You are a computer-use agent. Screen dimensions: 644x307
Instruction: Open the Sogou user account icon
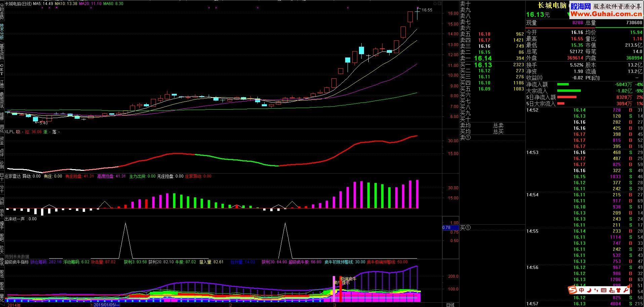click(611, 290)
